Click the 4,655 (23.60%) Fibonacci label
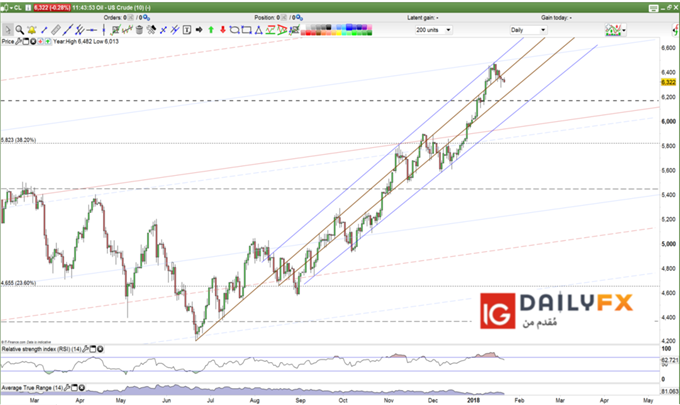This screenshot has width=680, height=405. pyautogui.click(x=18, y=283)
